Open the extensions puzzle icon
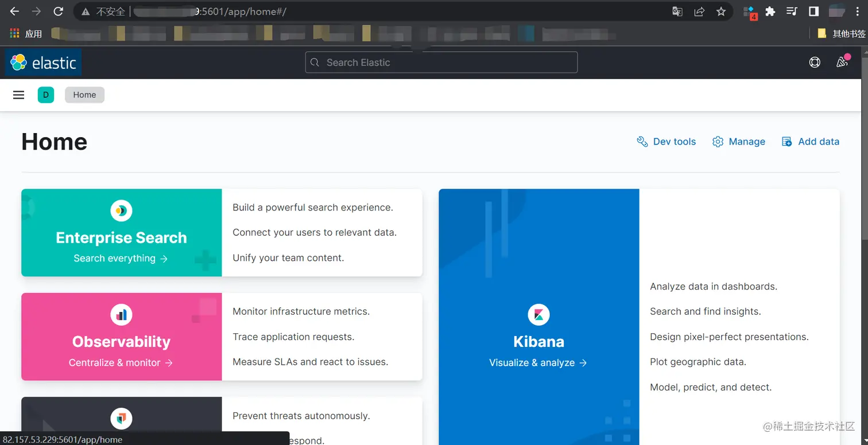The image size is (868, 445). click(x=770, y=11)
